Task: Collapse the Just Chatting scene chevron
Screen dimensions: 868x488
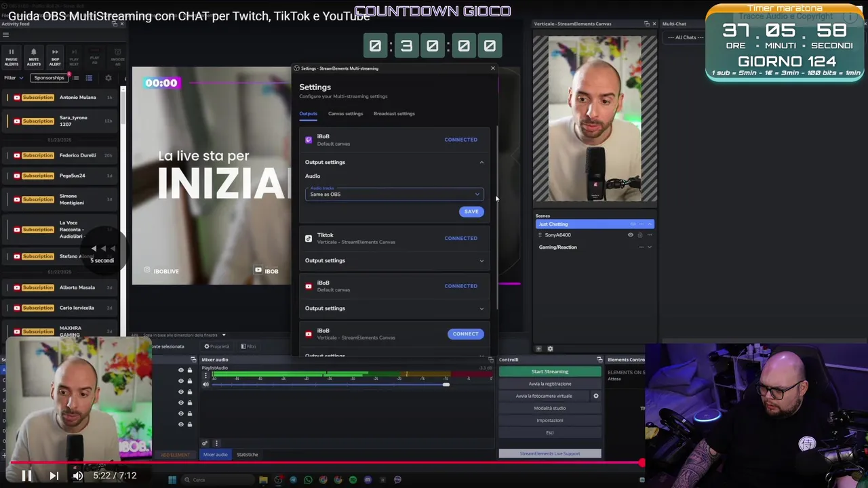Action: click(x=650, y=224)
